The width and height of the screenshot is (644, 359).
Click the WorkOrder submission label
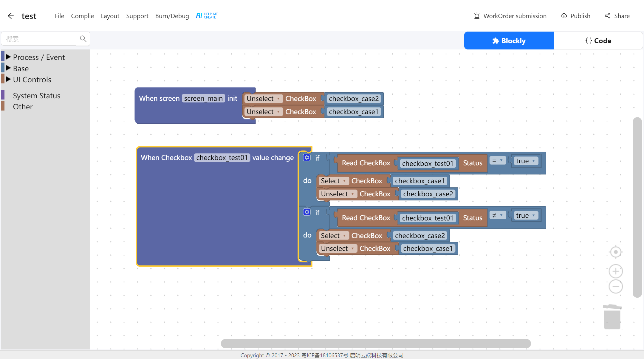pyautogui.click(x=515, y=16)
